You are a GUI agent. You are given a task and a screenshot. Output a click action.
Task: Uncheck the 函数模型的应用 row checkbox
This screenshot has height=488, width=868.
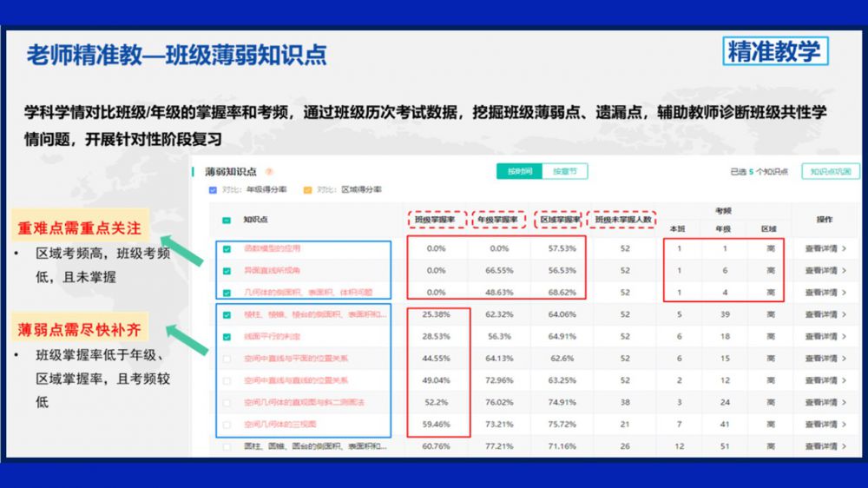[x=227, y=248]
